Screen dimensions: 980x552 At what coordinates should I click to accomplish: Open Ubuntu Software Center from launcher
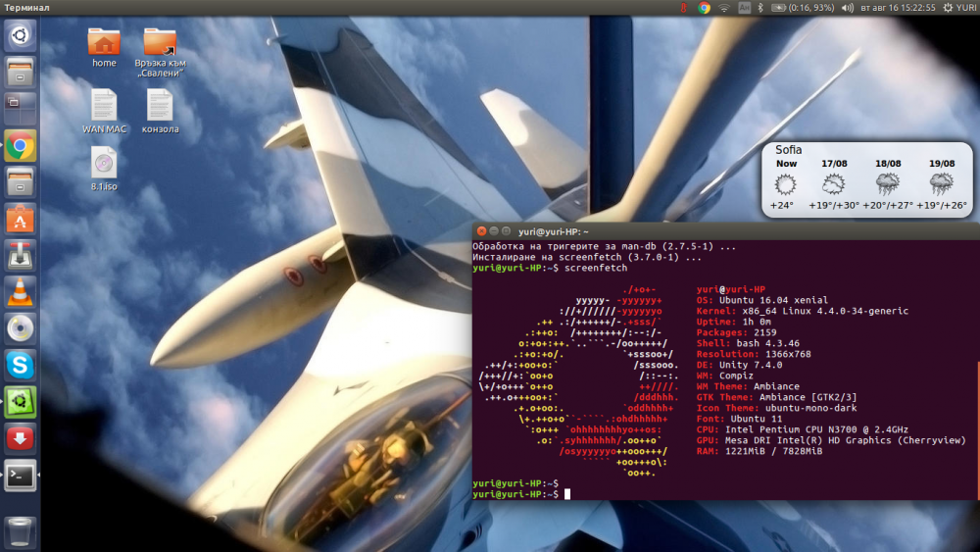coord(20,219)
